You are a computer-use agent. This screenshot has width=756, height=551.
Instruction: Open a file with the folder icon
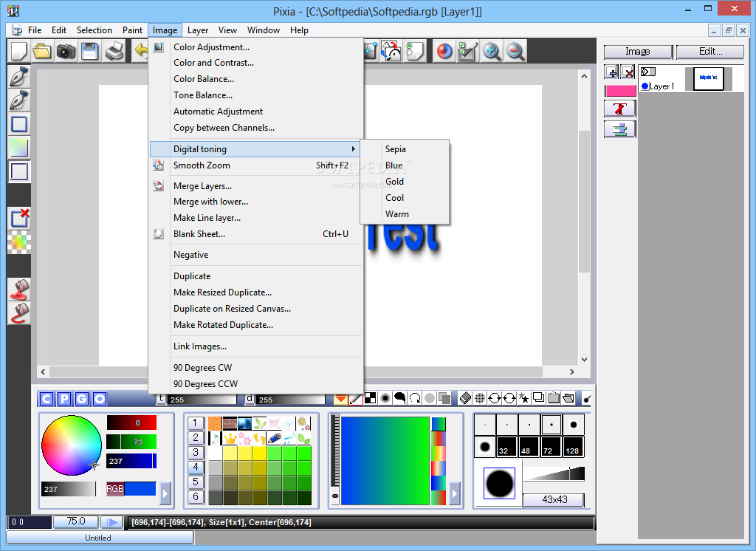(42, 51)
